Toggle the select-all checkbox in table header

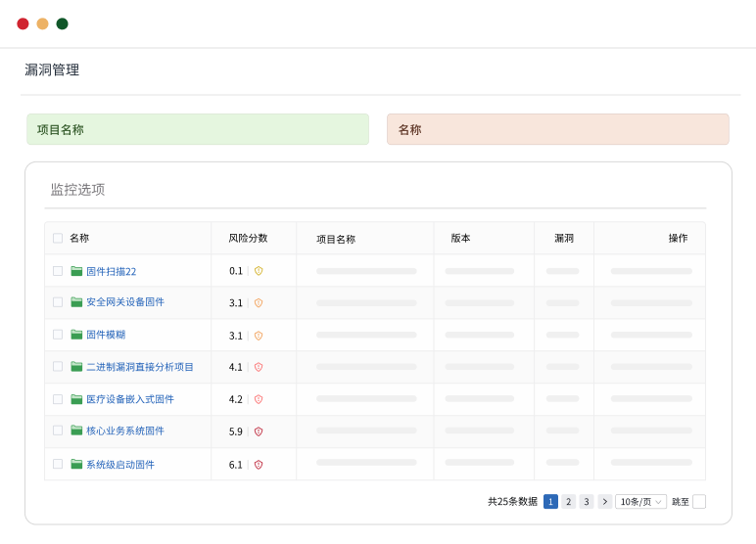(58, 238)
